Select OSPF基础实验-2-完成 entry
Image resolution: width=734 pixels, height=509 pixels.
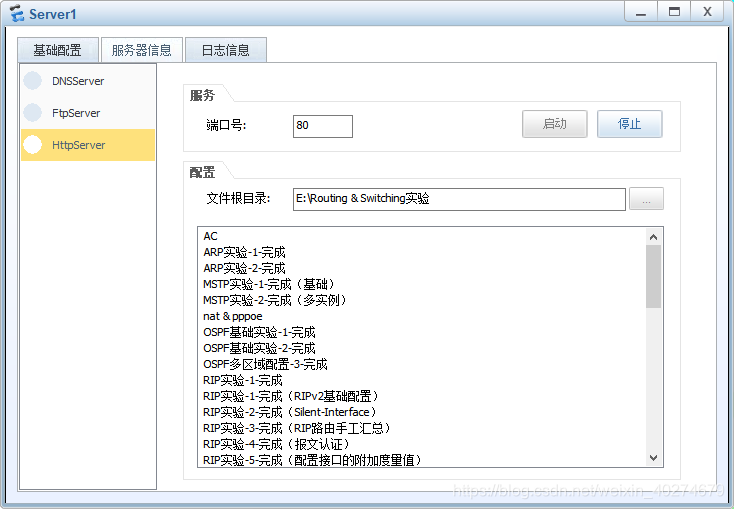pyautogui.click(x=259, y=348)
